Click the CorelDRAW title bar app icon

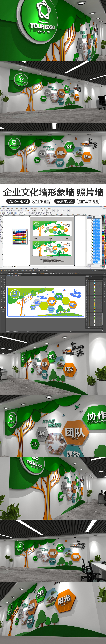tap(1, 206)
